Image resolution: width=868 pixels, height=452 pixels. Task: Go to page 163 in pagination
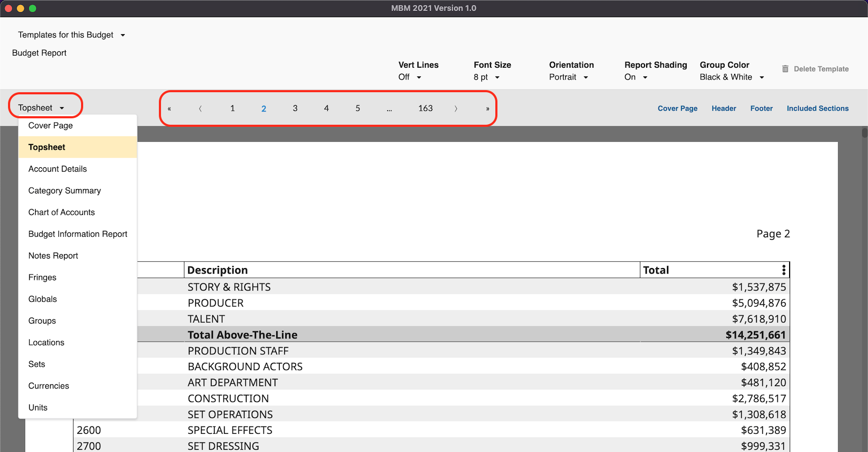pyautogui.click(x=425, y=109)
